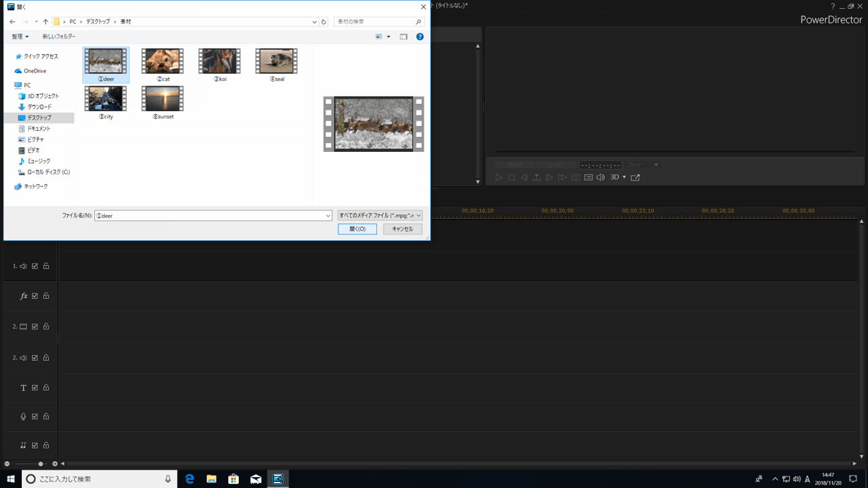This screenshot has height=488, width=868.
Task: Change view layout icon in dialog toolbar
Action: pyautogui.click(x=379, y=37)
